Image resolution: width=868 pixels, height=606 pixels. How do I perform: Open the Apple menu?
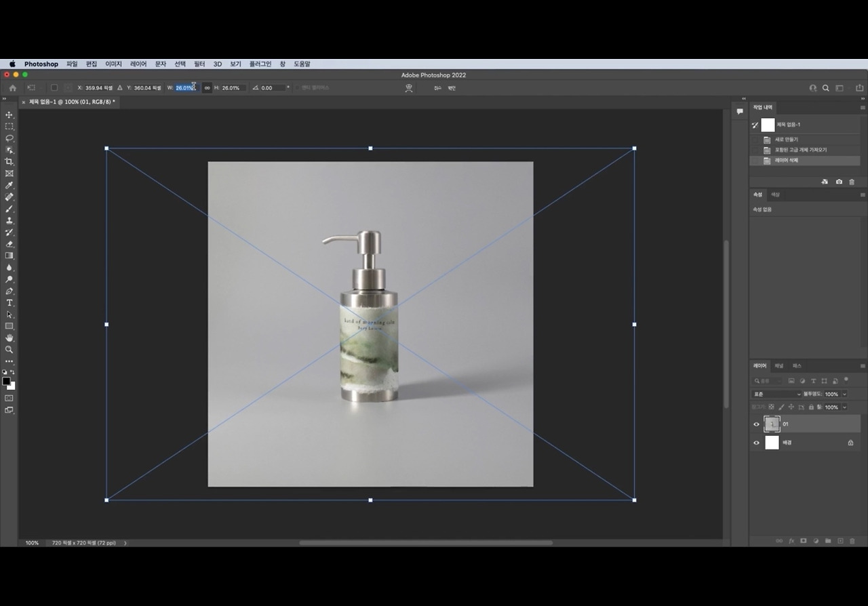pyautogui.click(x=12, y=64)
